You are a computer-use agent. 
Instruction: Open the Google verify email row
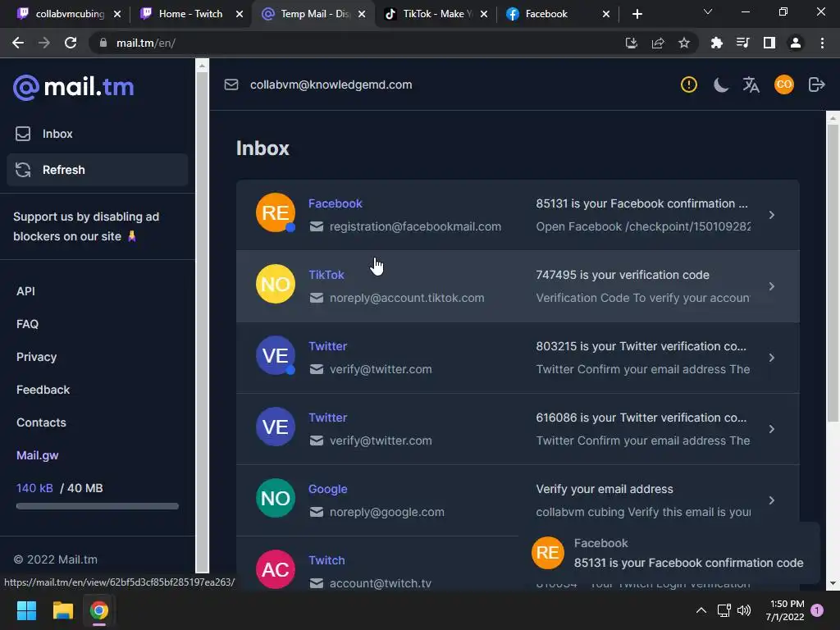[x=518, y=500]
